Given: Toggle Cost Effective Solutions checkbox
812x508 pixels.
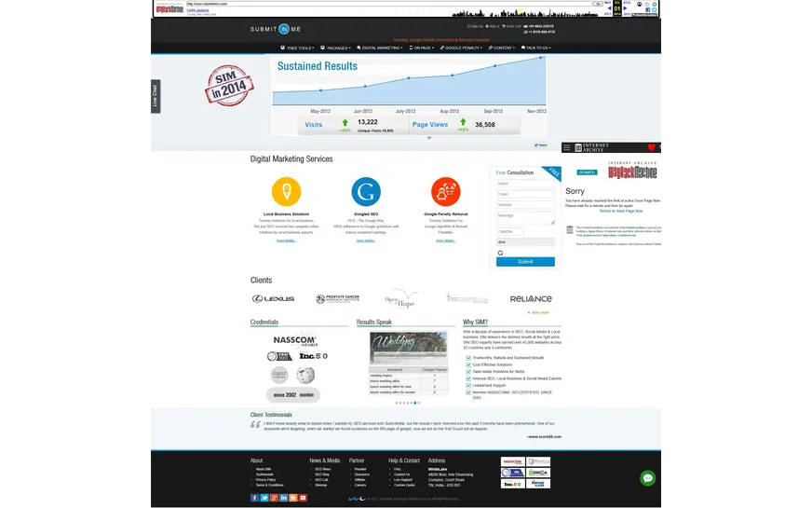Looking at the screenshot, I should tap(468, 364).
